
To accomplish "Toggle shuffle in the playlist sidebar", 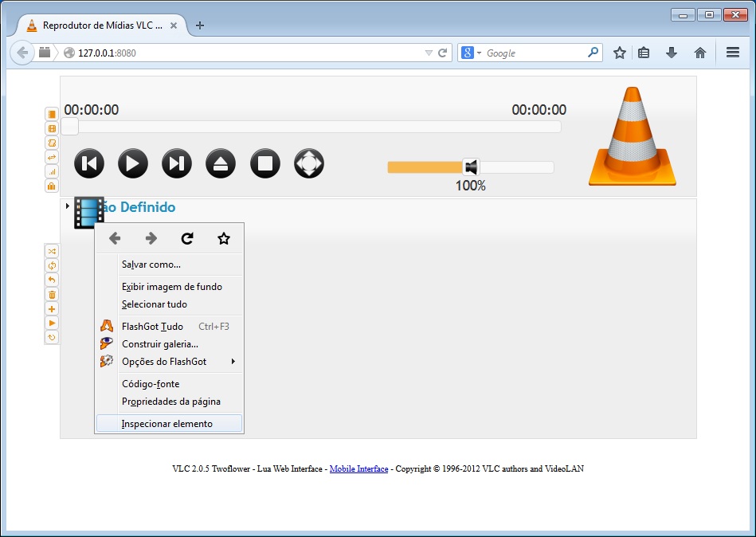I will 52,251.
